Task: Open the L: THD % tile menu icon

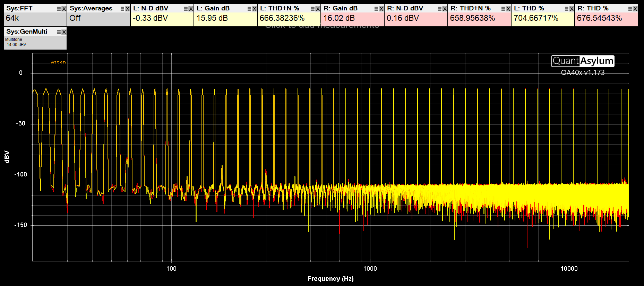Action: 567,9
